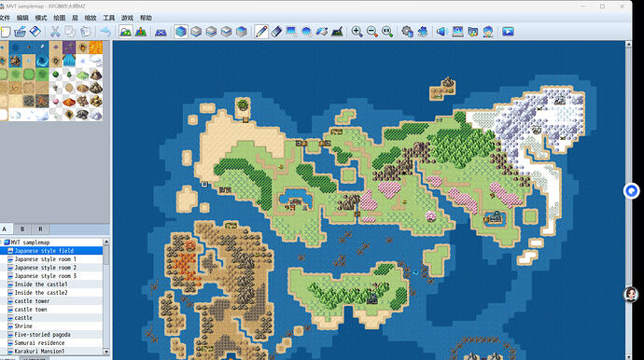
Task: Select the layer 3 icon
Action: coord(226,32)
